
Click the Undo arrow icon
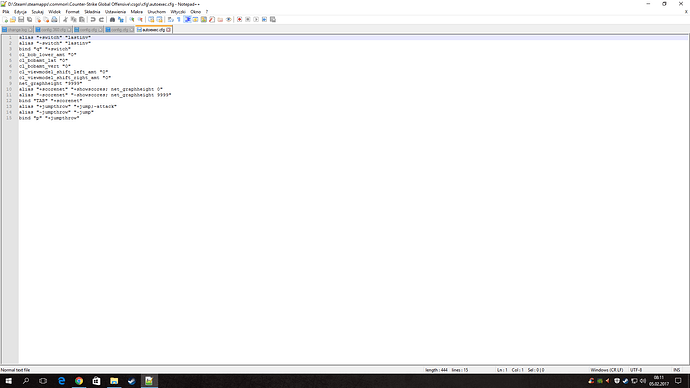click(x=93, y=19)
